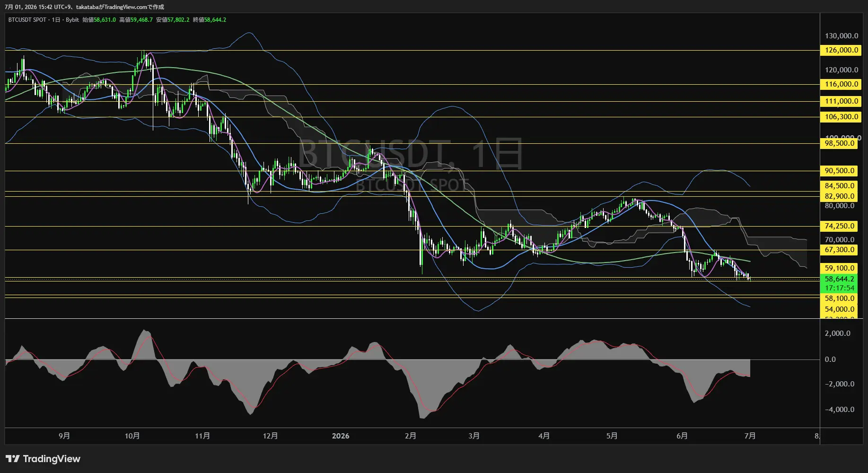This screenshot has width=868, height=473.
Task: Click the TradingView logo at bottom
Action: point(43,459)
